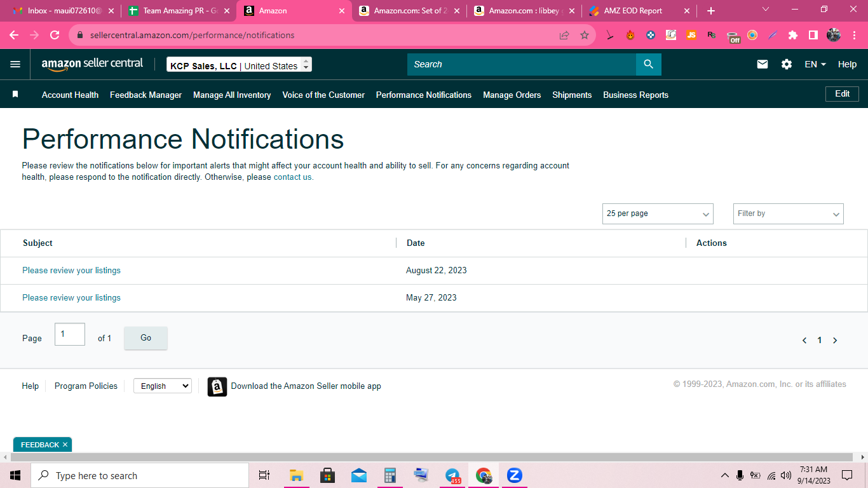Viewport: 868px width, 488px height.
Task: Click the Amazon Seller app icon
Action: (x=217, y=386)
